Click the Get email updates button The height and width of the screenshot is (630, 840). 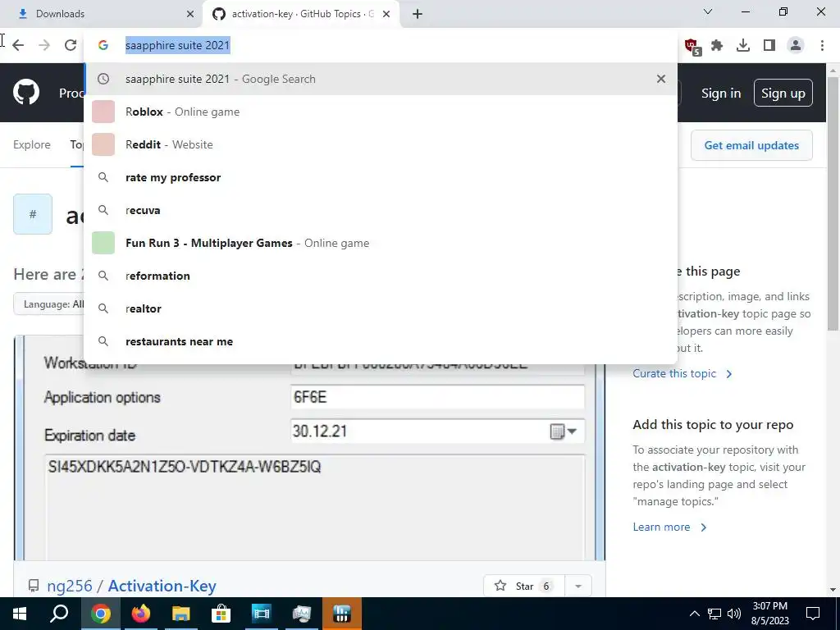pos(751,145)
